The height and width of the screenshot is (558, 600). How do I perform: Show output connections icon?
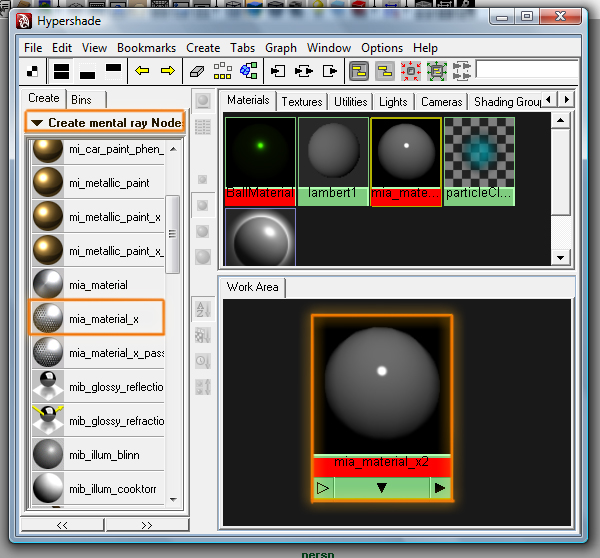[330, 71]
